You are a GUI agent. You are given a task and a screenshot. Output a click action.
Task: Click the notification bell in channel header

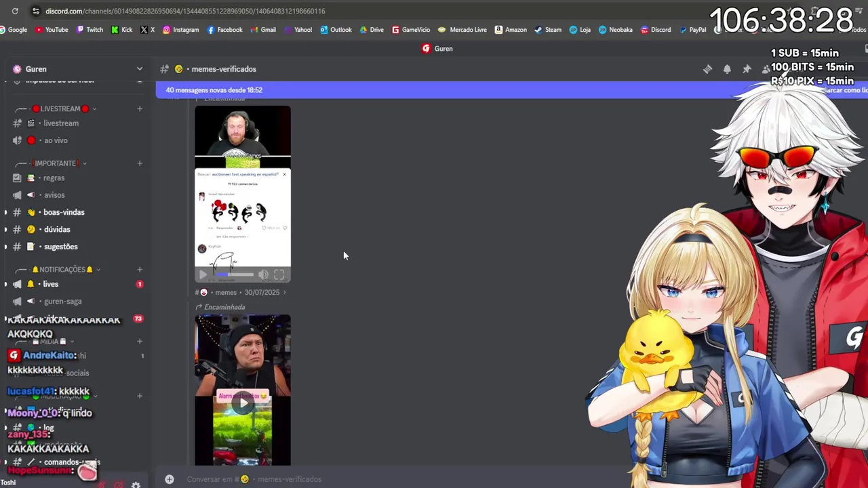(727, 69)
